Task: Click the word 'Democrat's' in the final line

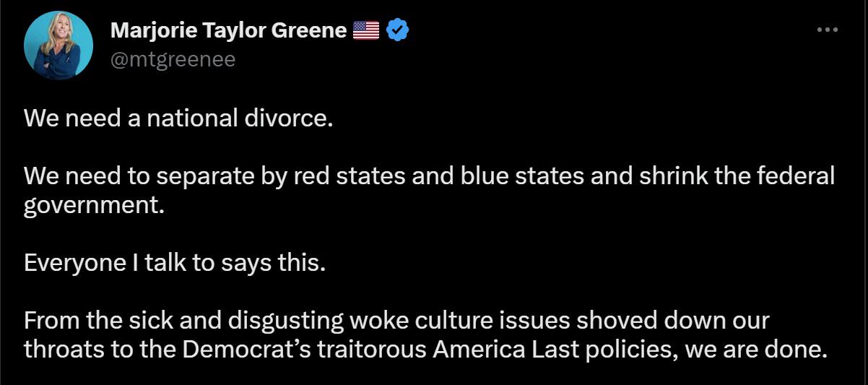Action: click(x=247, y=350)
